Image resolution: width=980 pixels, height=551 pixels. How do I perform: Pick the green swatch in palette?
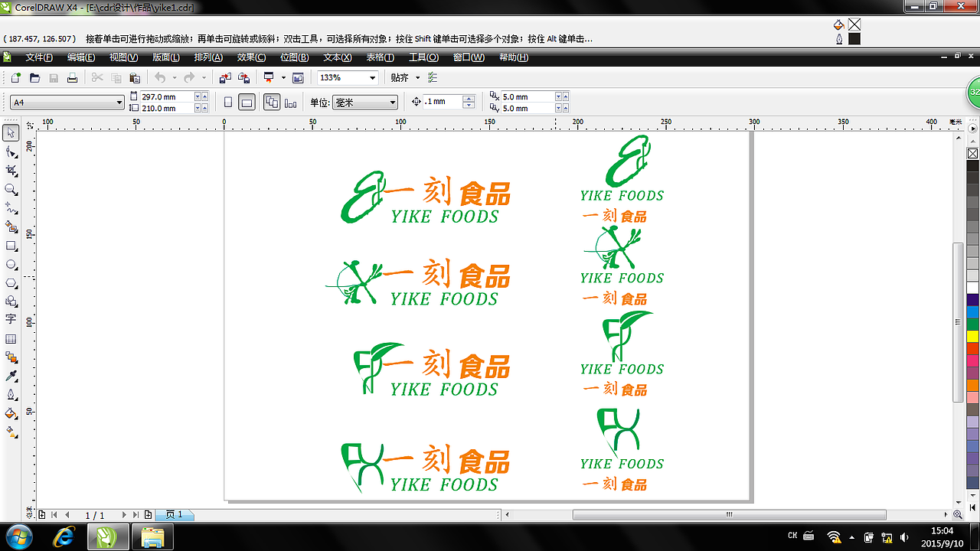coord(972,324)
